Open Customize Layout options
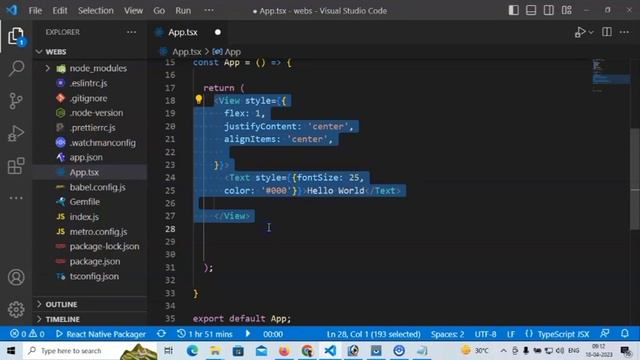Viewport: 640px width, 360px height. [x=567, y=10]
